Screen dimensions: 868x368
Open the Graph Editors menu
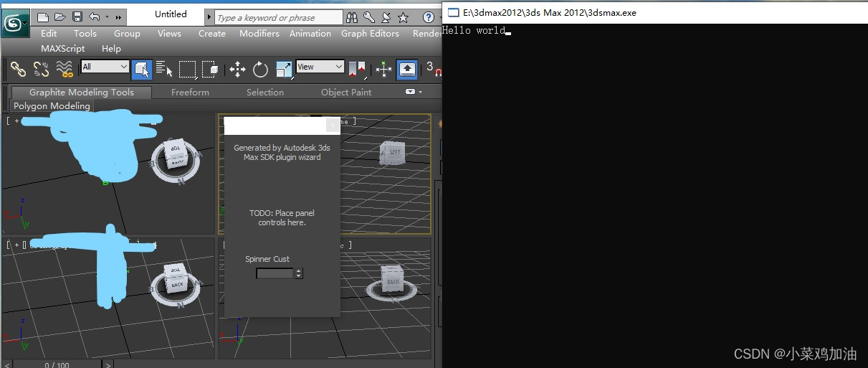[370, 33]
